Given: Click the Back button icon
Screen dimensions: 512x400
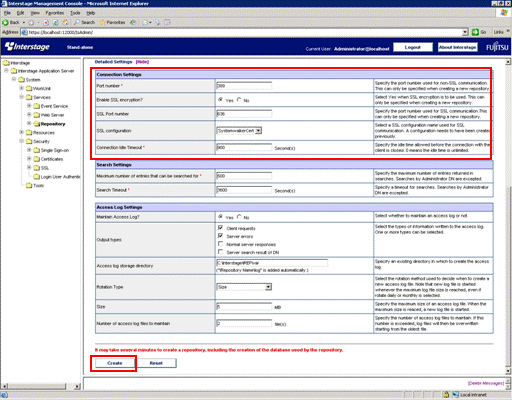Looking at the screenshot, I should click(x=5, y=22).
